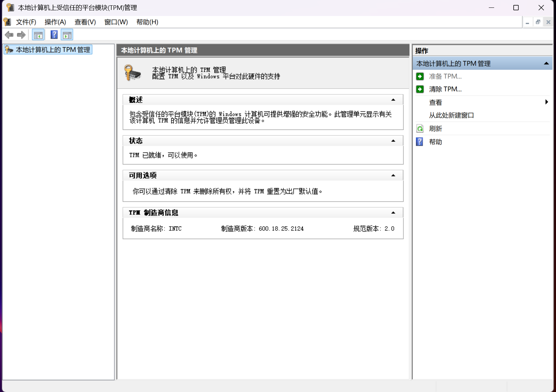Viewport: 556px width, 392px height.
Task: Open the 查看(V) menu
Action: tap(85, 22)
